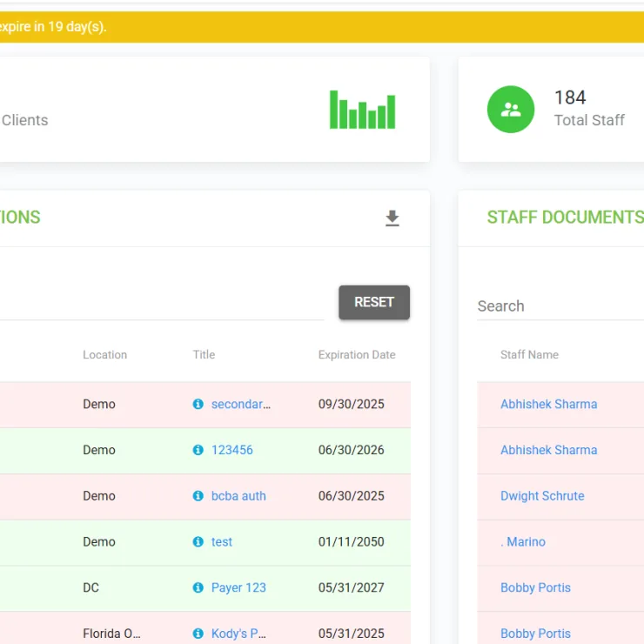Click the yellow expire in 19 day(s) banner

click(322, 27)
